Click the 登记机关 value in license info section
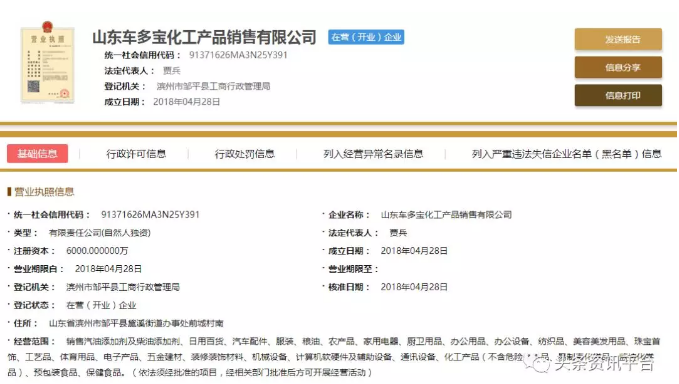679x384 pixels. point(123,287)
